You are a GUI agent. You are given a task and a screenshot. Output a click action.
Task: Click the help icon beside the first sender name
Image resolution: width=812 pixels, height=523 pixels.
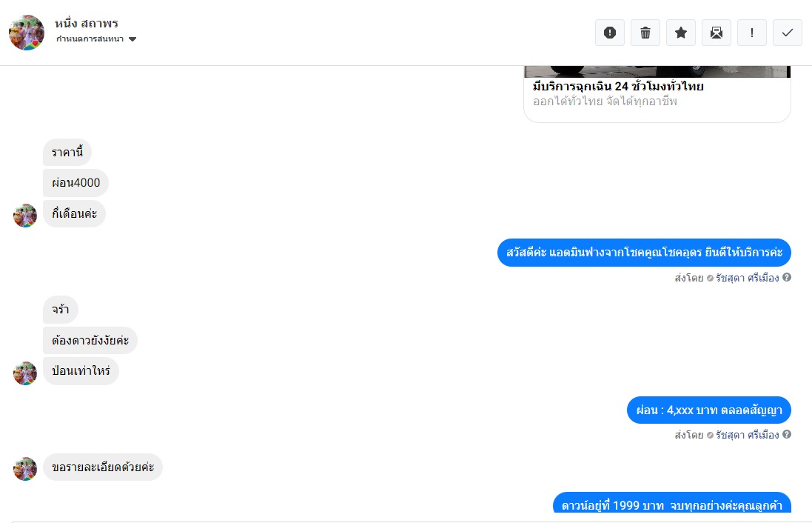(787, 277)
